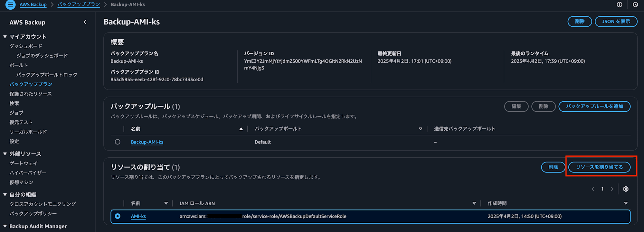The width and height of the screenshot is (644, 232).
Task: Open ゲートウェイ in sidebar
Action: coord(24,163)
